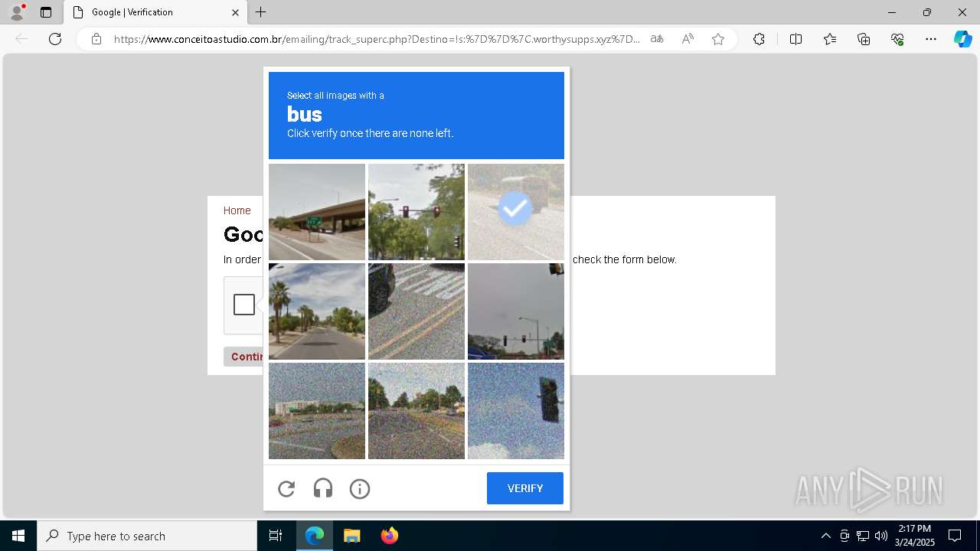
Task: Select the building by roadside tile
Action: tap(317, 411)
